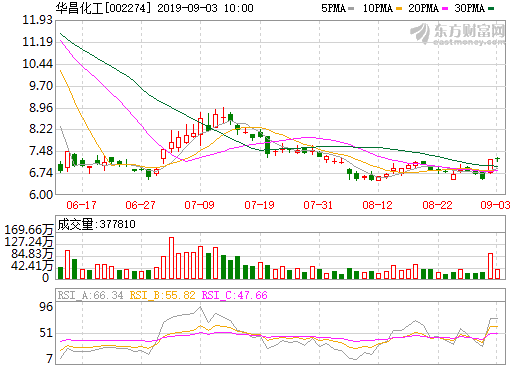Click the 6.00 price axis label
This screenshot has height=365, width=520.
pos(41,195)
